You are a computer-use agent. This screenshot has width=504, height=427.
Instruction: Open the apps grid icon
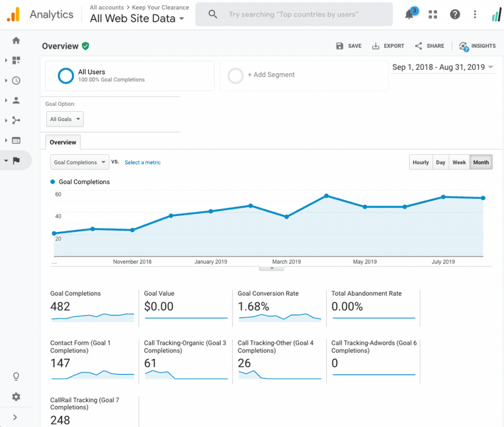point(433,15)
